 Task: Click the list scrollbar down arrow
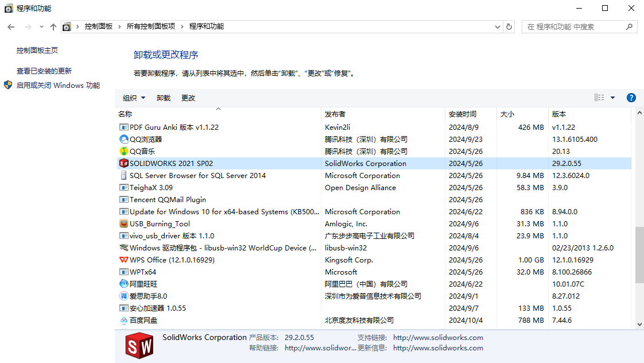tap(639, 325)
